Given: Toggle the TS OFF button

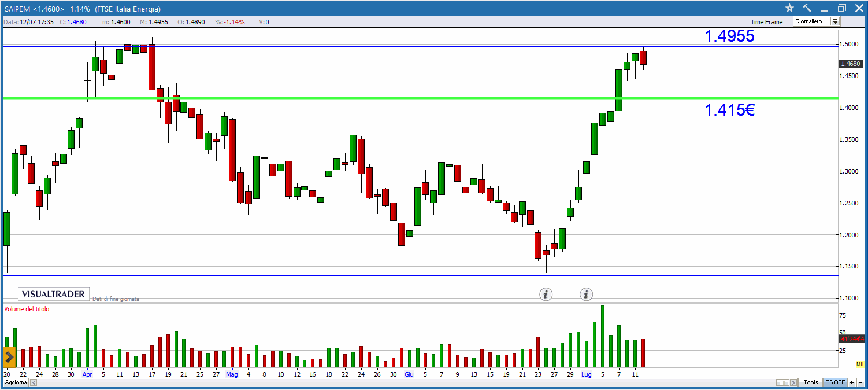Looking at the screenshot, I should [835, 382].
